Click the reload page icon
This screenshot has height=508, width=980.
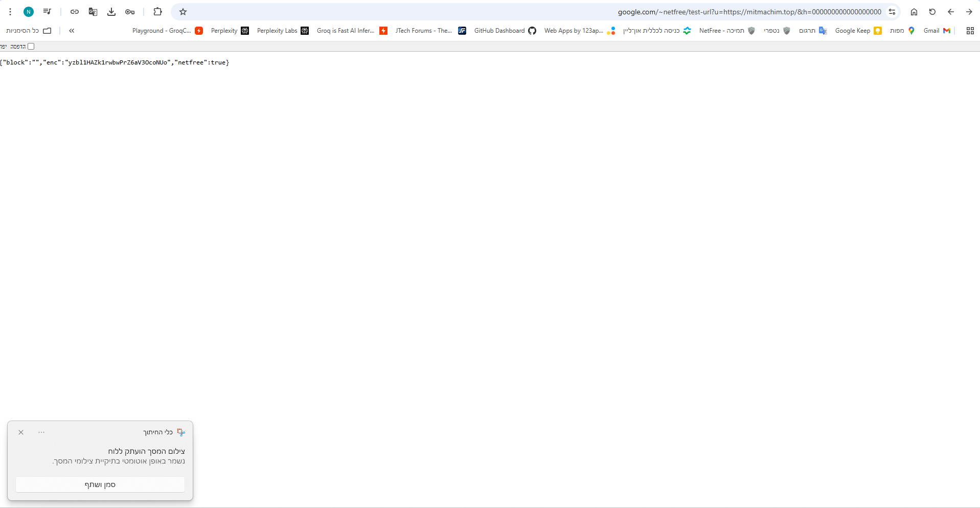pos(932,12)
